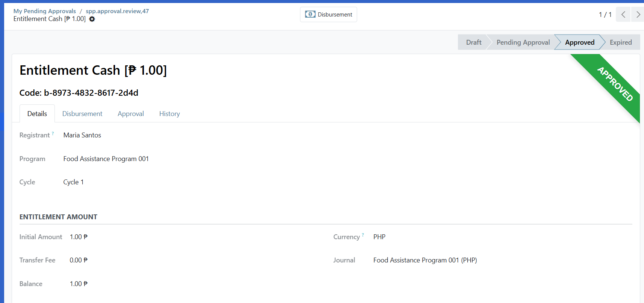Go to next record arrow
The image size is (644, 303).
pyautogui.click(x=638, y=15)
